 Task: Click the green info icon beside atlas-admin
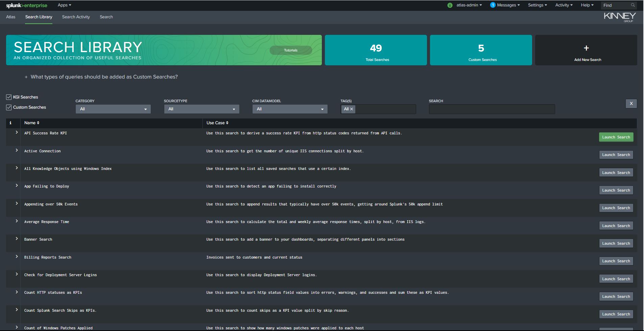click(x=450, y=5)
